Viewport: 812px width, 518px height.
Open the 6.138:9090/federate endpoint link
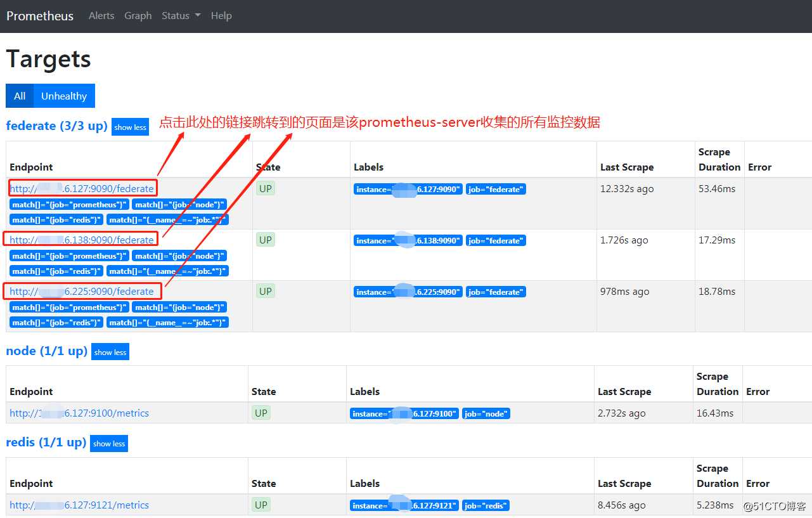click(x=82, y=240)
